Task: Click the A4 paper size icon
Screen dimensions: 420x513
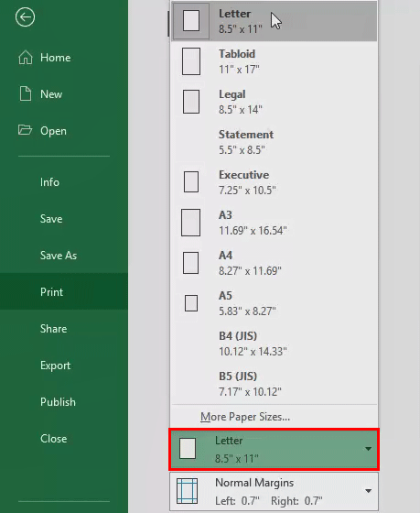Action: 190,263
